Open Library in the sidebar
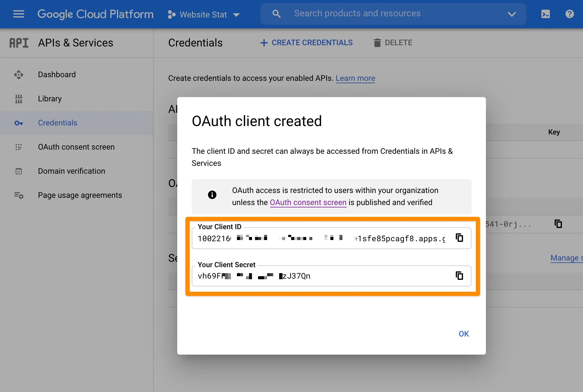 pos(77,99)
